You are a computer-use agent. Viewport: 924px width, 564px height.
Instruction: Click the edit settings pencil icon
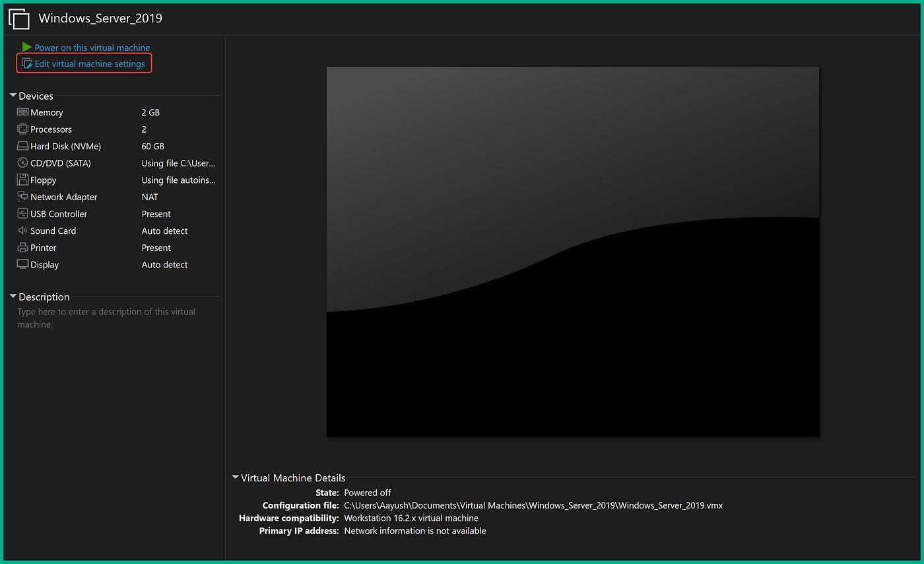click(x=27, y=63)
